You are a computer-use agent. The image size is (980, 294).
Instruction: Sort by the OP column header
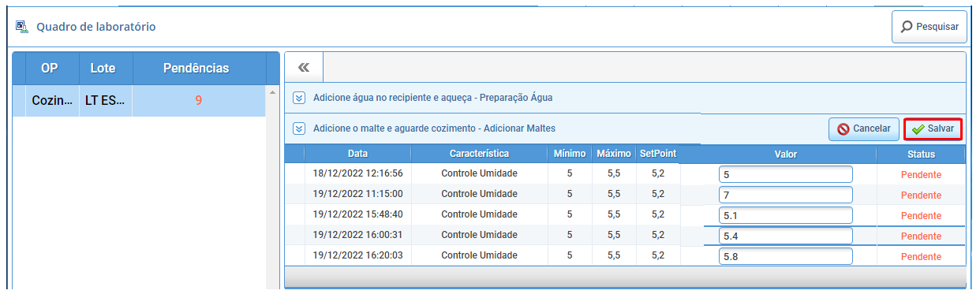[x=50, y=69]
